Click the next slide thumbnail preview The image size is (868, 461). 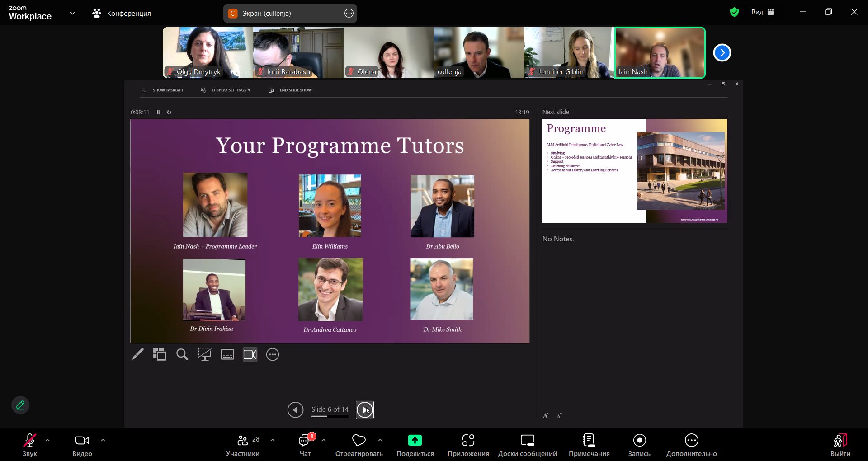click(634, 171)
